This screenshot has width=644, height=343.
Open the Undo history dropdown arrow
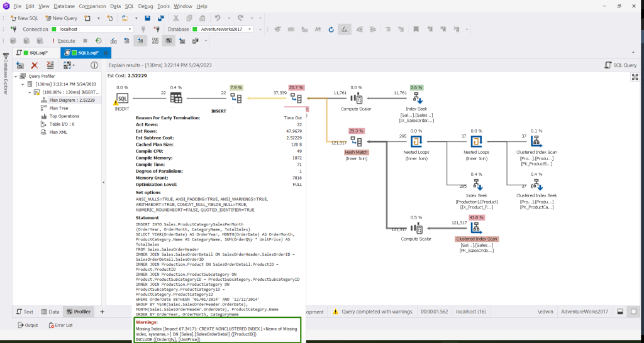click(x=229, y=18)
